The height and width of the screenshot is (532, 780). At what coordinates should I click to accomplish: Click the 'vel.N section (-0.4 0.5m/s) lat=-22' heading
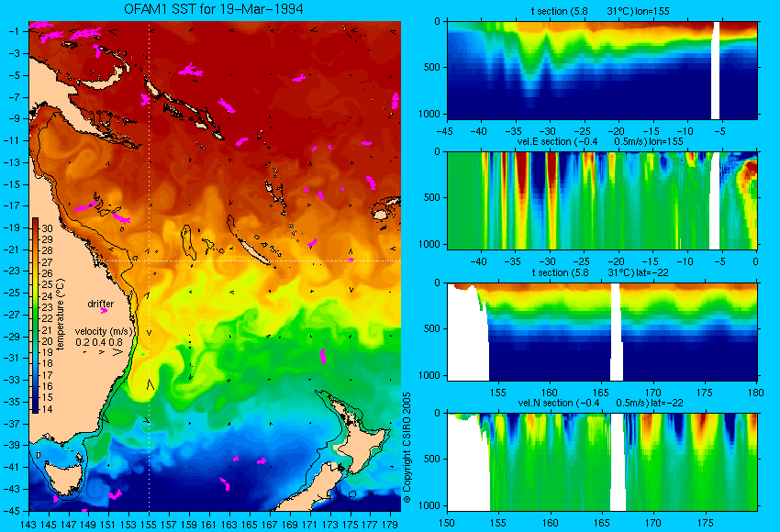click(x=600, y=403)
